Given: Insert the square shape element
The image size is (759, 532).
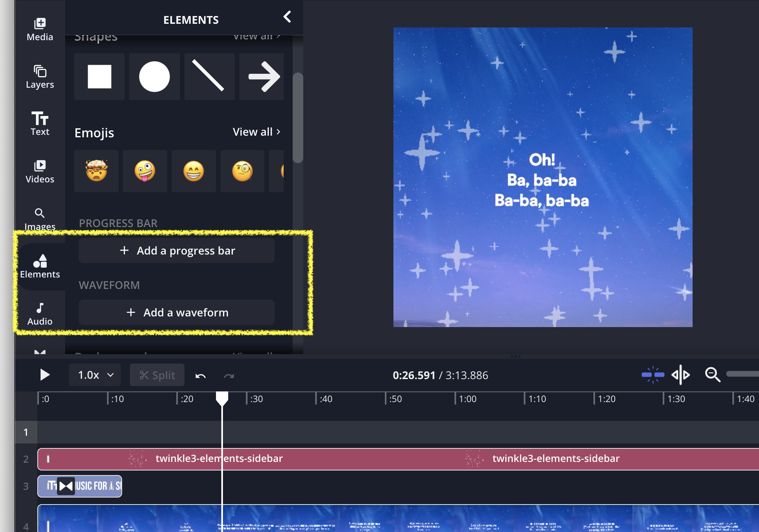Looking at the screenshot, I should click(x=99, y=77).
